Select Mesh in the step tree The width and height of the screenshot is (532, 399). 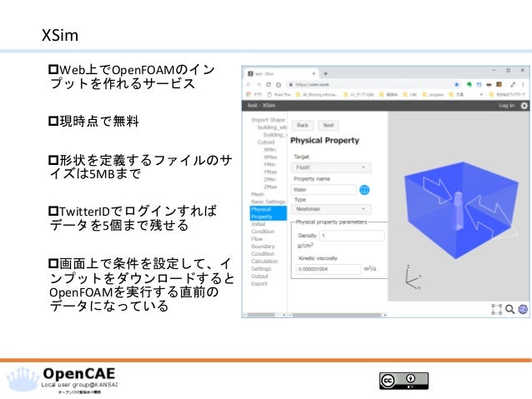coord(258,194)
